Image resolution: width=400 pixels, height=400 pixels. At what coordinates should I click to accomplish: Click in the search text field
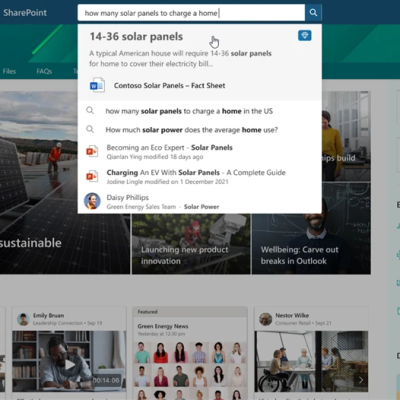coord(191,13)
